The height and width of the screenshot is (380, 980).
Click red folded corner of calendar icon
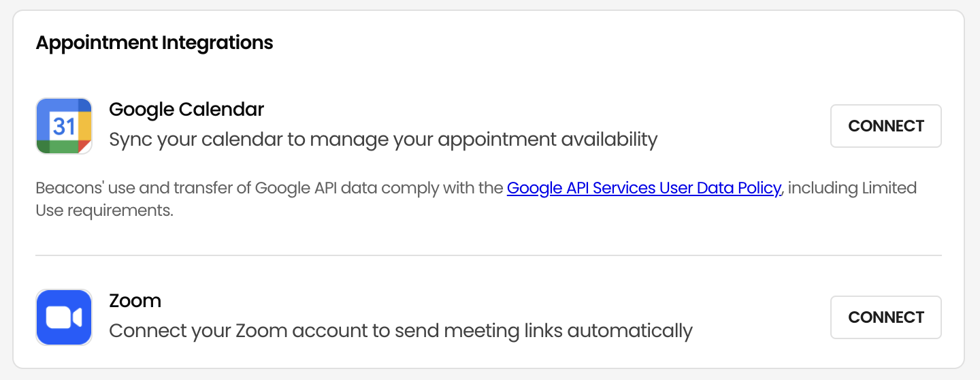(85, 146)
